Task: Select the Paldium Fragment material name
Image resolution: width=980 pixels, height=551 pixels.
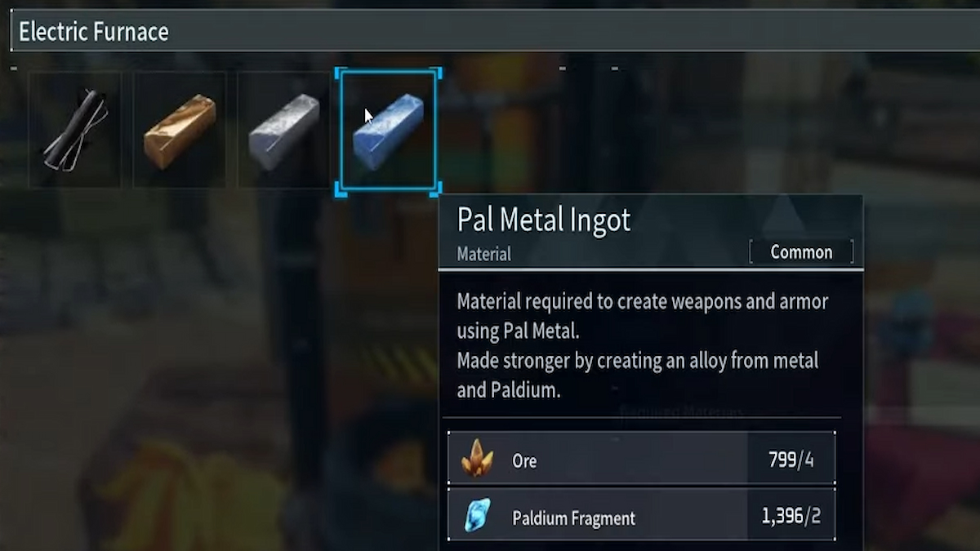Action: pyautogui.click(x=574, y=518)
